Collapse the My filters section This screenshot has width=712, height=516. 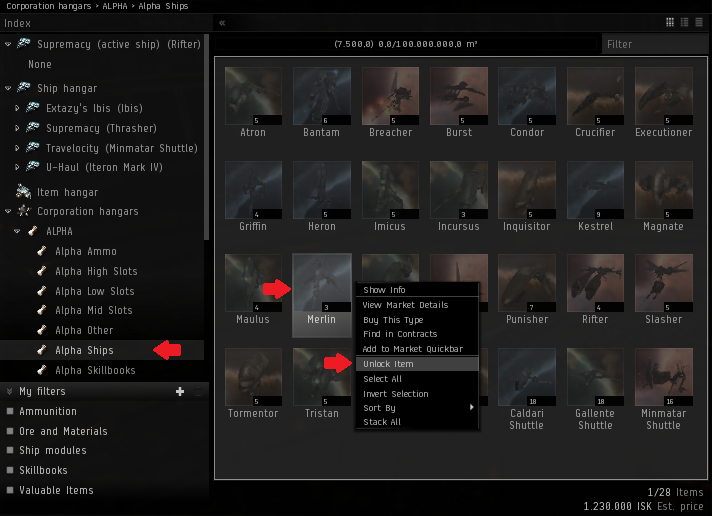tap(9, 391)
